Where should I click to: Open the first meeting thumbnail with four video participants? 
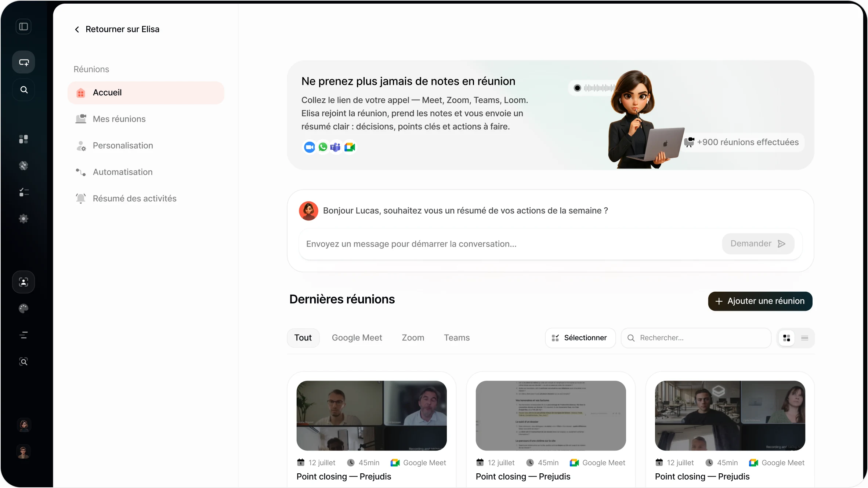coord(372,416)
